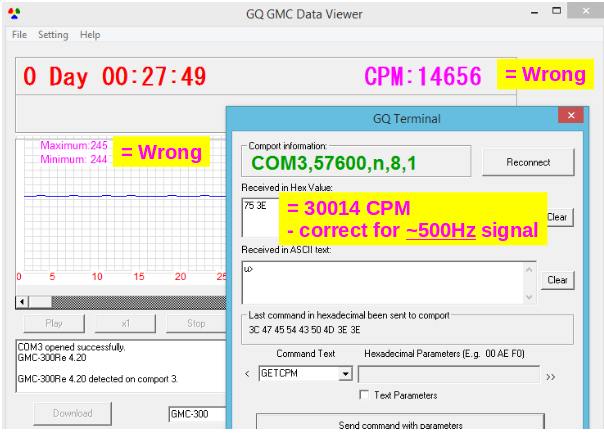Click the hatched graph scrollbar track

(x=139, y=302)
